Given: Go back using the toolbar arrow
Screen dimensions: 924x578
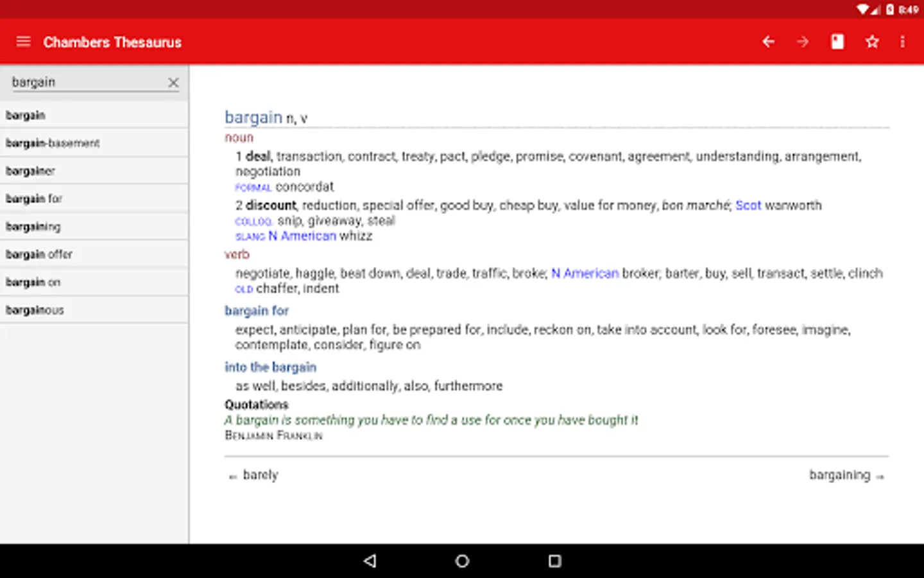Looking at the screenshot, I should tap(768, 42).
